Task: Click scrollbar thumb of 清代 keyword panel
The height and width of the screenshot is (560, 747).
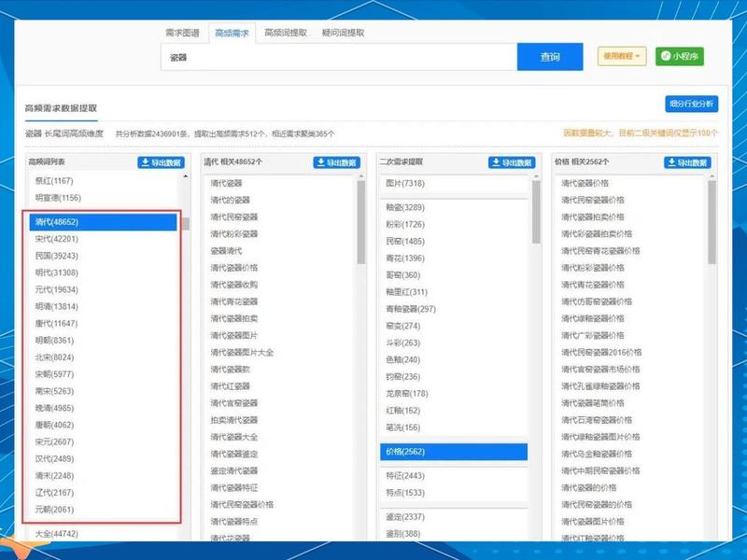Action: coord(361,222)
